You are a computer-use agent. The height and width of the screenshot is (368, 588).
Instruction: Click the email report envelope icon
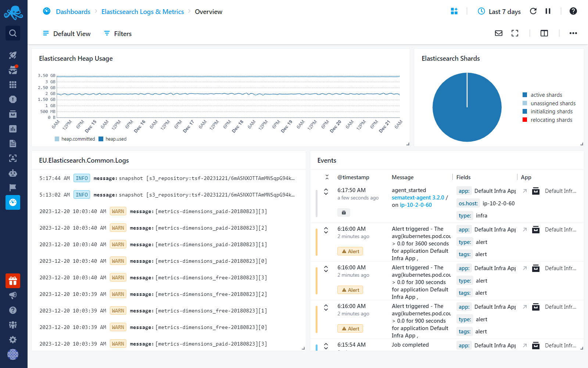tap(499, 33)
